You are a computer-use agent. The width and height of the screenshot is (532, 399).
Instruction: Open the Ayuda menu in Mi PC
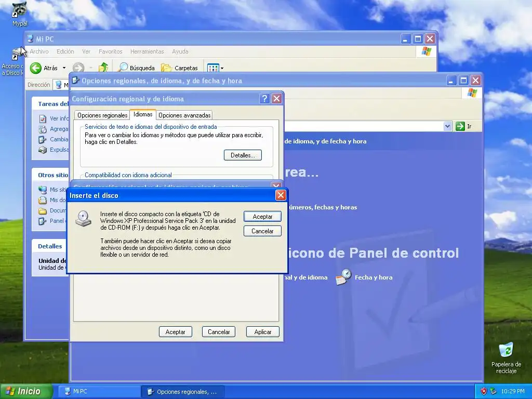pyautogui.click(x=180, y=51)
